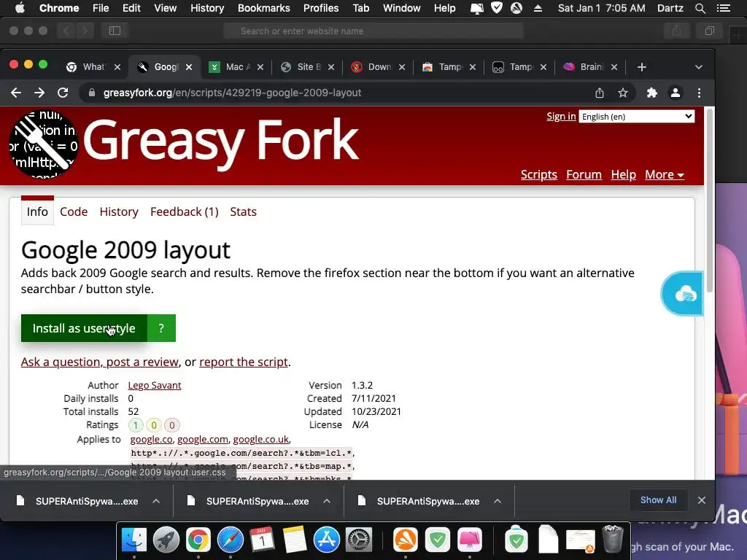Image resolution: width=747 pixels, height=560 pixels.
Task: Switch to the History tab
Action: [119, 212]
